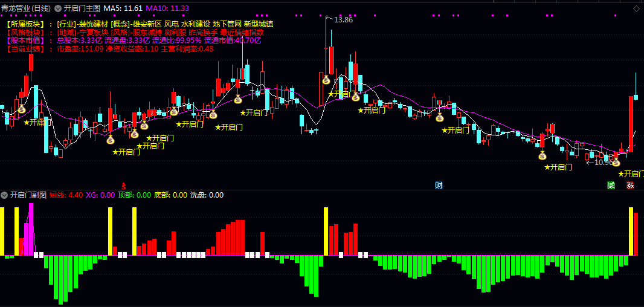Click the tall magenta bar in the sub-chart
The height and width of the screenshot is (307, 644).
pyautogui.click(x=31, y=229)
